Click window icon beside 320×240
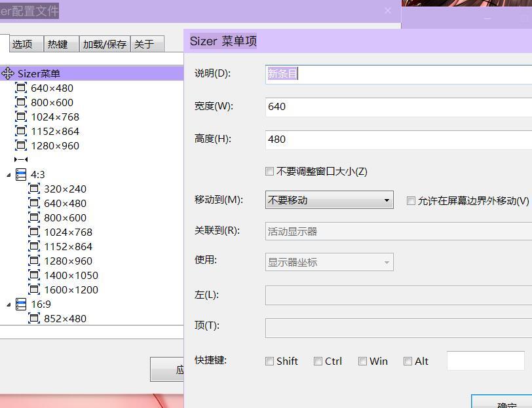This screenshot has height=408, width=532. [34, 189]
